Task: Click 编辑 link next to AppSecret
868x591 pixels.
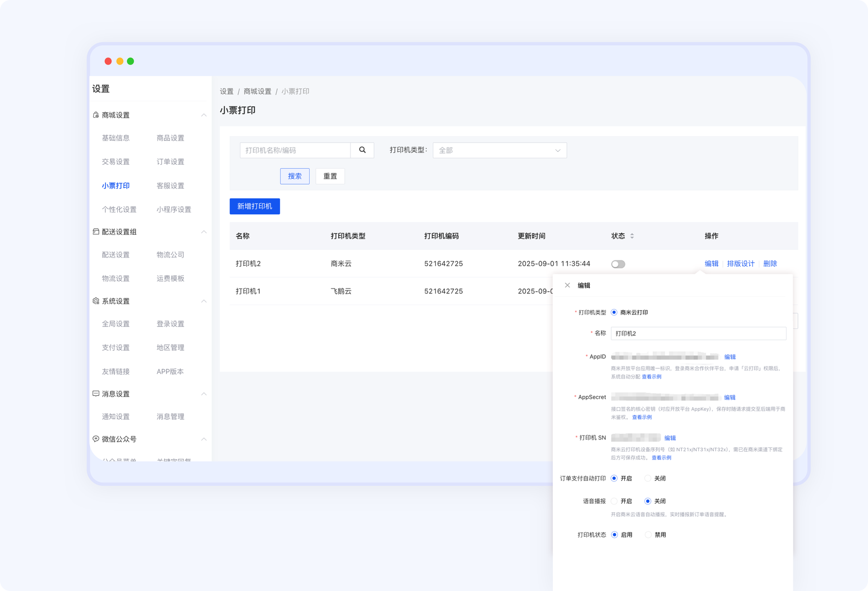Action: point(730,397)
